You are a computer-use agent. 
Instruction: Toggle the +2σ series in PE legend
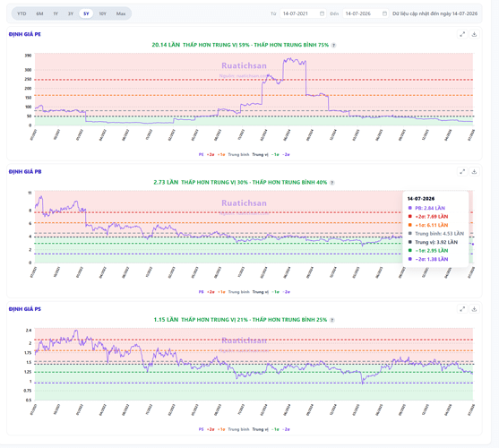pyautogui.click(x=211, y=155)
